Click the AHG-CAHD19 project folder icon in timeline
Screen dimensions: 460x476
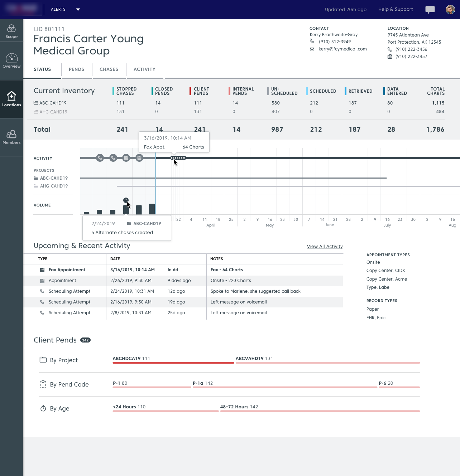(x=36, y=186)
